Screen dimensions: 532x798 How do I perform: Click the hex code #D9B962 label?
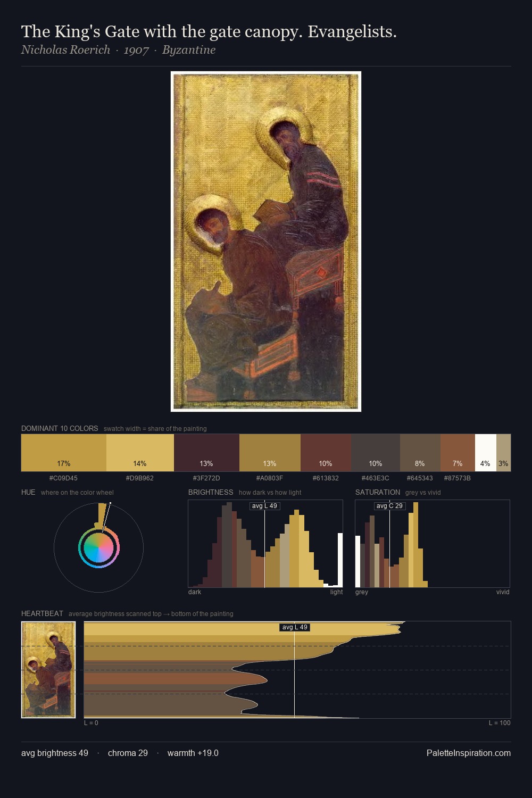click(140, 478)
